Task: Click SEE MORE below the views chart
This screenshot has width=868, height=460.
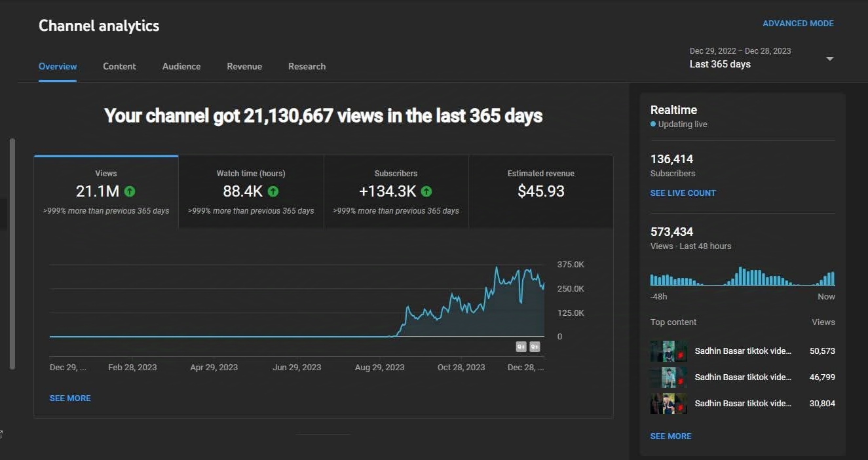Action: [x=70, y=398]
